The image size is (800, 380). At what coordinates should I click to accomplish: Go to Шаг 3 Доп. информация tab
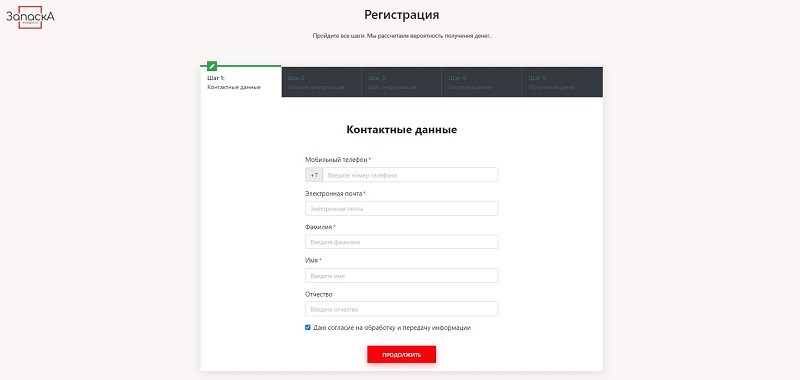tap(402, 82)
